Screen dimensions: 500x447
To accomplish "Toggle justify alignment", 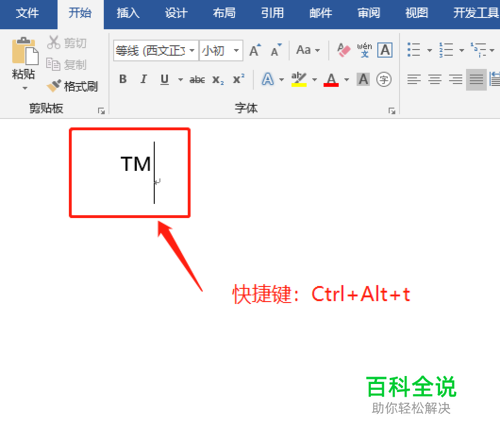I will click(476, 79).
